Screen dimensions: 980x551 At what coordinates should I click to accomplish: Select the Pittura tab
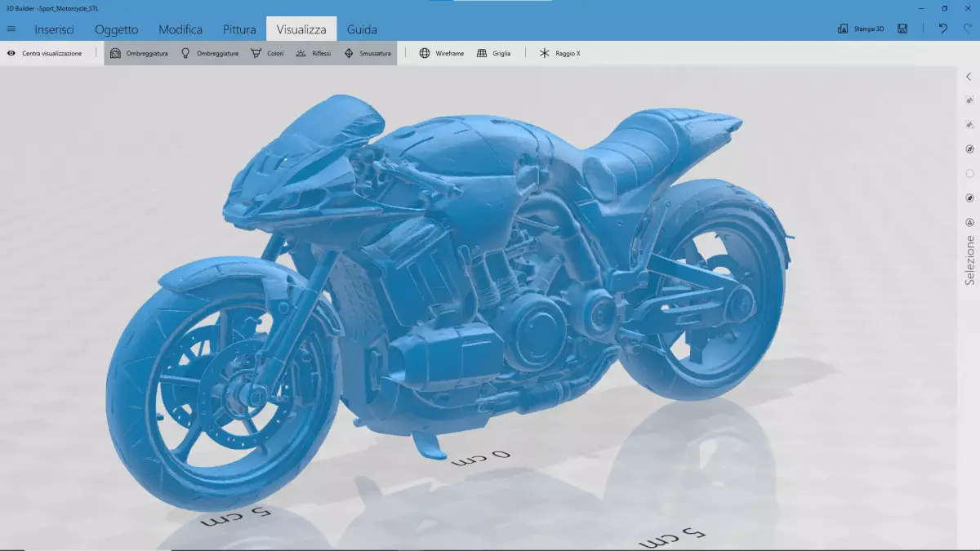pos(239,29)
